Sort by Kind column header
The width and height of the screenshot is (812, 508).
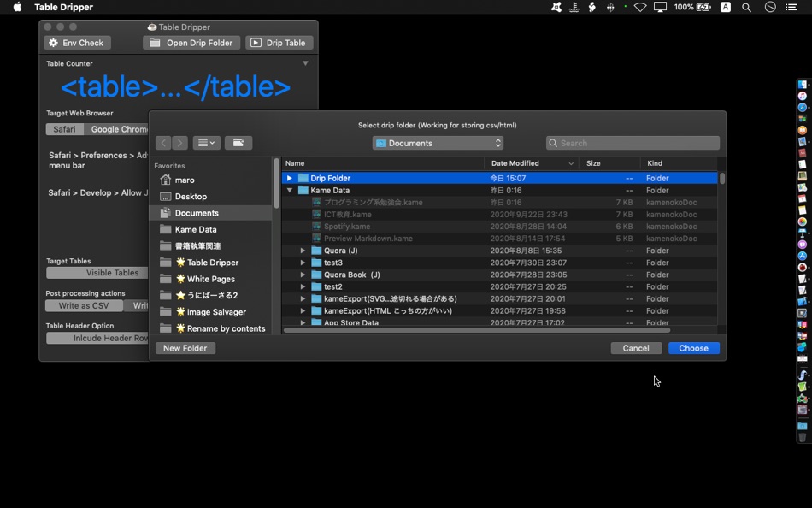[x=679, y=163]
